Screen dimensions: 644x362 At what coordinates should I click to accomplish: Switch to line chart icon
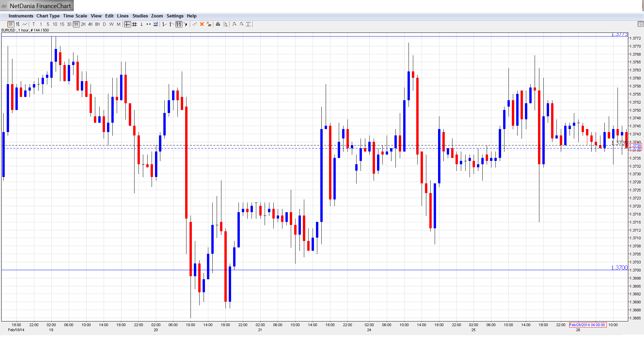click(x=25, y=24)
